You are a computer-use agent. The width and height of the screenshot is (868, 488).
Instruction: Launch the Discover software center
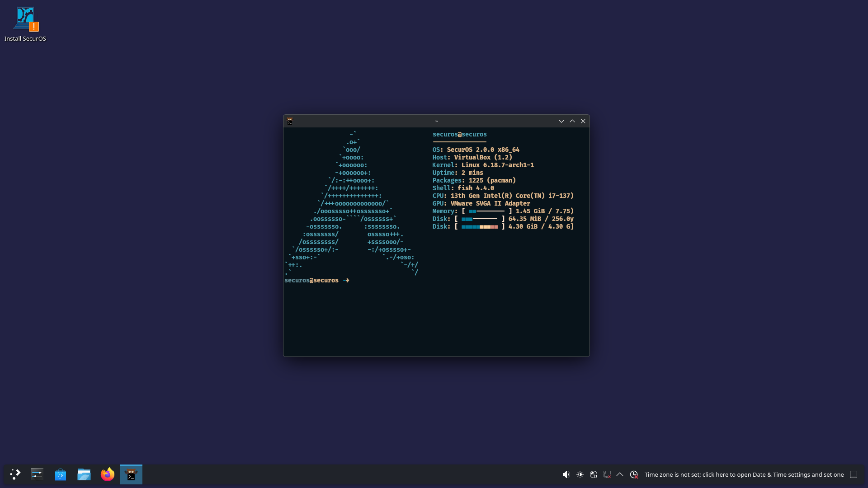tap(60, 474)
